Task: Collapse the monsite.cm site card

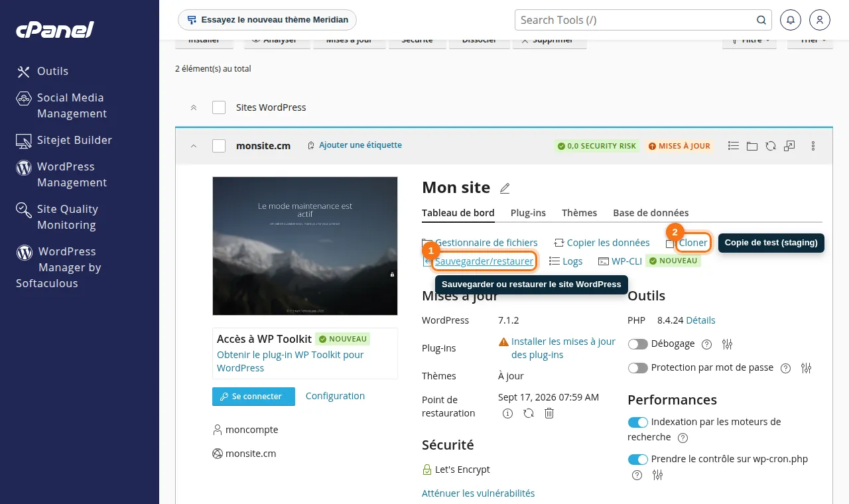Action: [194, 146]
